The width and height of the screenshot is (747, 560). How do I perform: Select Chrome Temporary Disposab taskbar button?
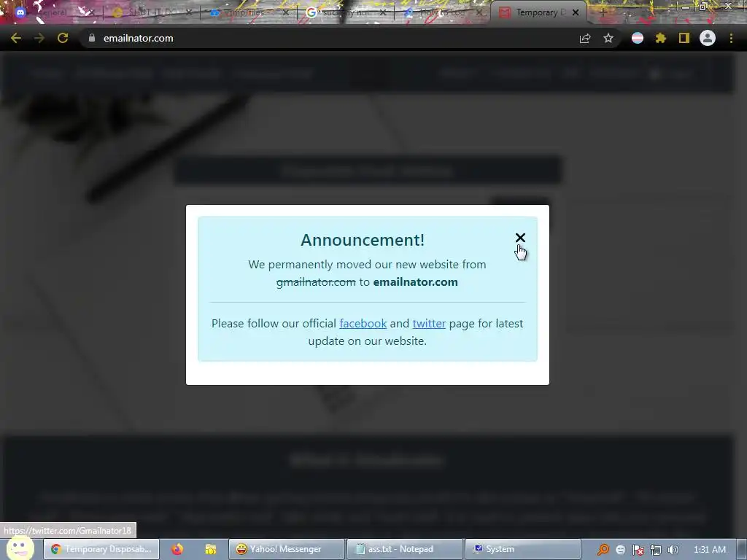click(101, 549)
